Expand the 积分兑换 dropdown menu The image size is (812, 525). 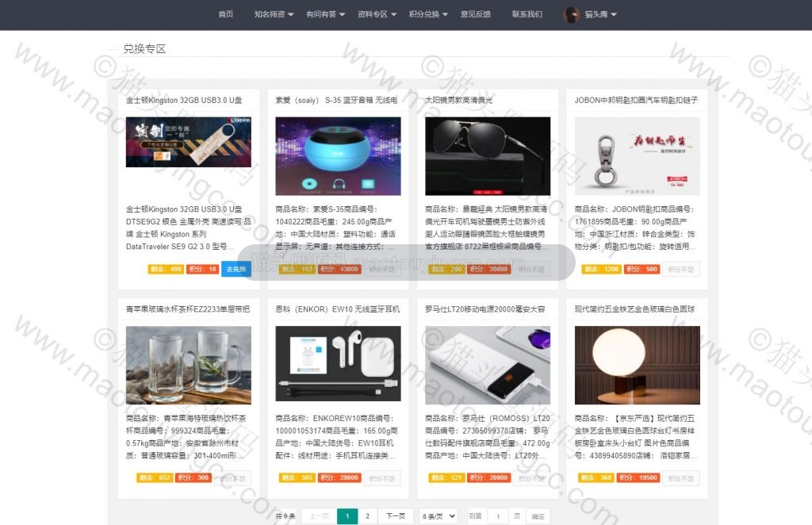tap(427, 14)
